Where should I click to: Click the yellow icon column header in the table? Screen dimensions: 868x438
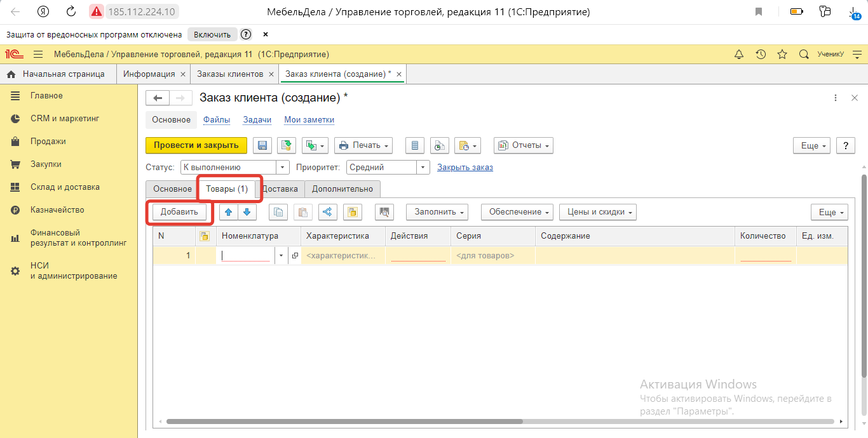click(x=205, y=236)
